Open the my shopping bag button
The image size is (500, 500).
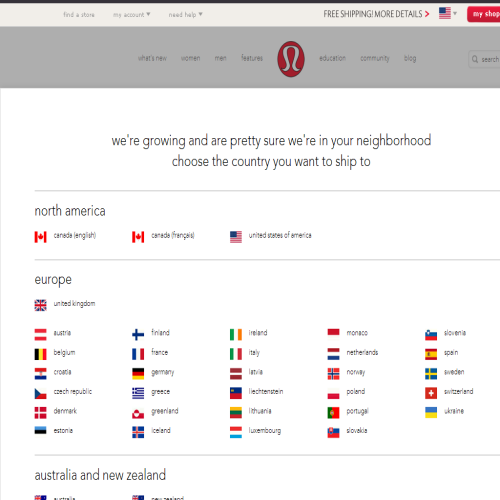pos(484,14)
